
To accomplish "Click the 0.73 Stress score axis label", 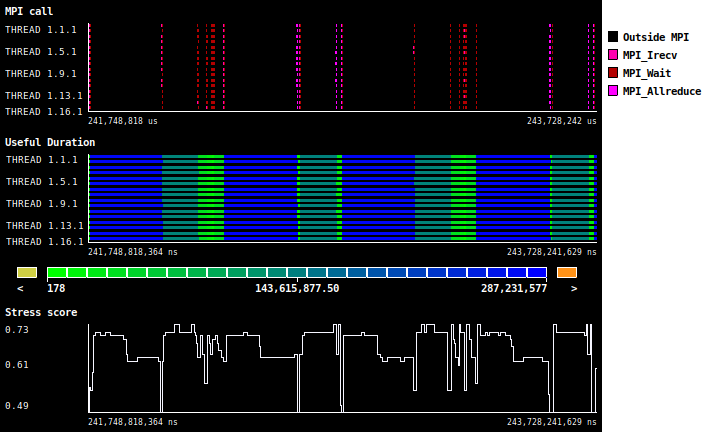I will (x=17, y=330).
